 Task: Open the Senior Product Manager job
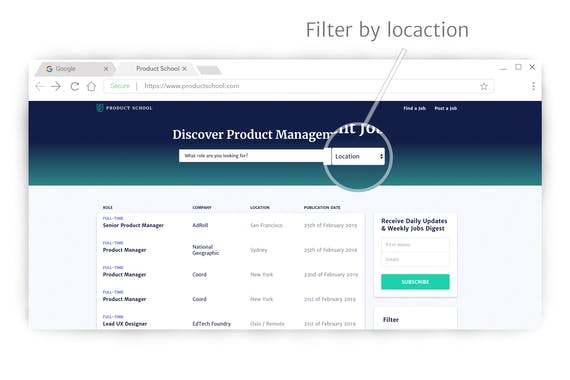tap(133, 225)
